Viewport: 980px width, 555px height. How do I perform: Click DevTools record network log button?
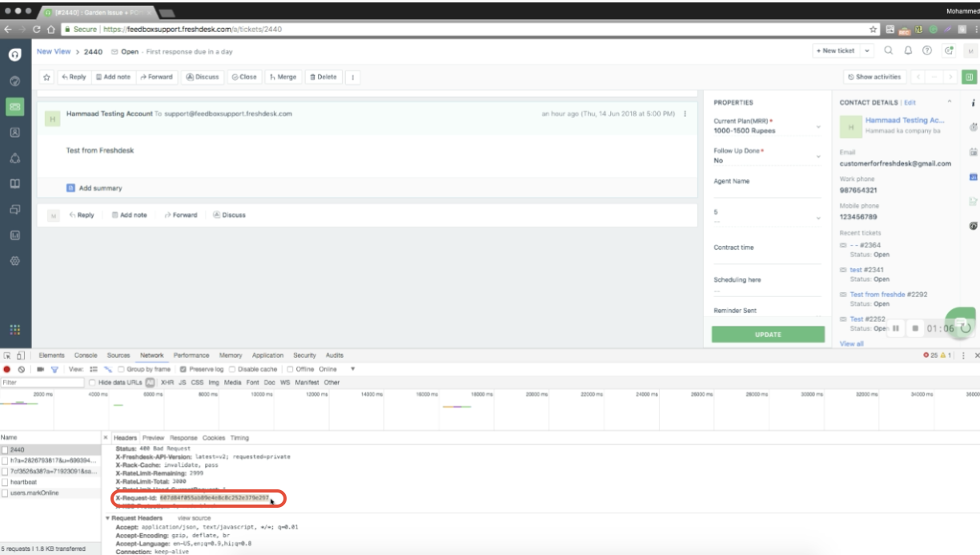[7, 369]
